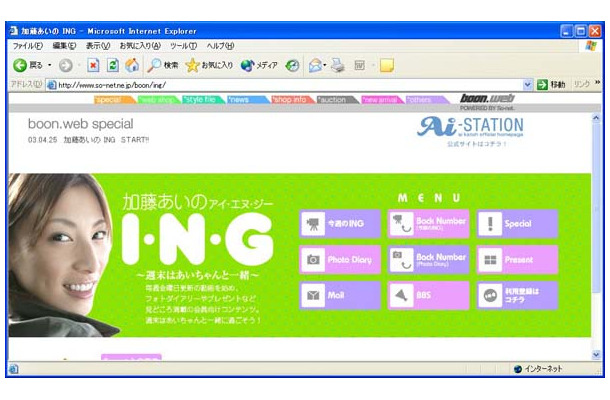Viewport: 610px width, 400px height.
Task: Open Mail toolbar dropdown arrow
Action: coord(324,65)
